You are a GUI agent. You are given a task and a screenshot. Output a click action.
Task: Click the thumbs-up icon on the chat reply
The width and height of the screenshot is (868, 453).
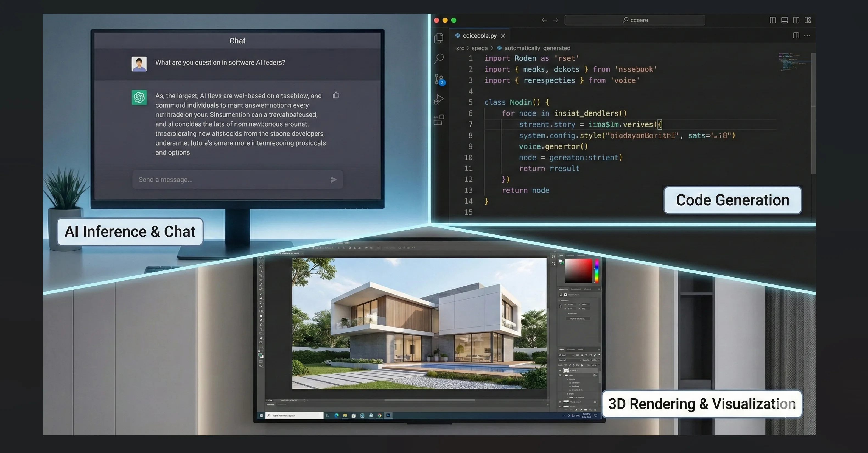click(x=336, y=95)
